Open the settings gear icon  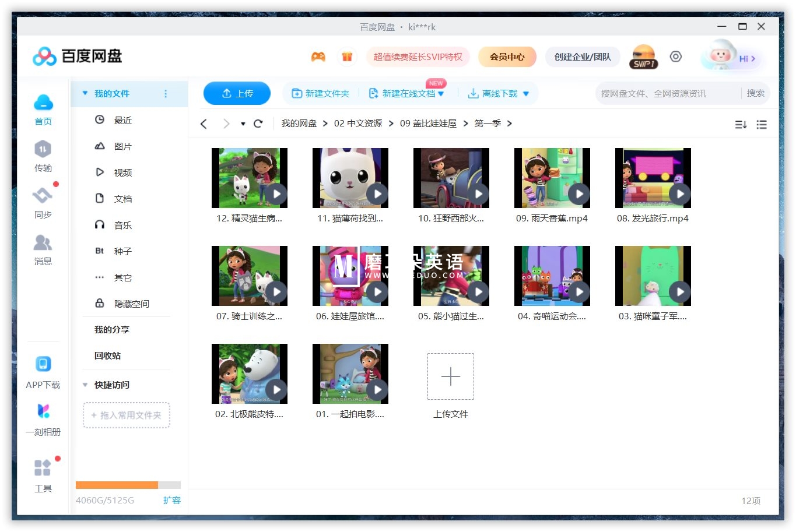point(676,57)
